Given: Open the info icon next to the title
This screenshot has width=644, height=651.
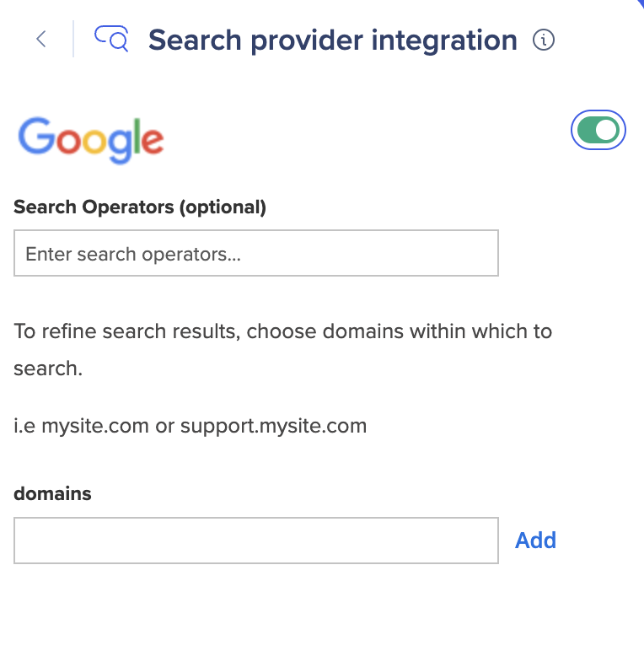Looking at the screenshot, I should (x=543, y=40).
